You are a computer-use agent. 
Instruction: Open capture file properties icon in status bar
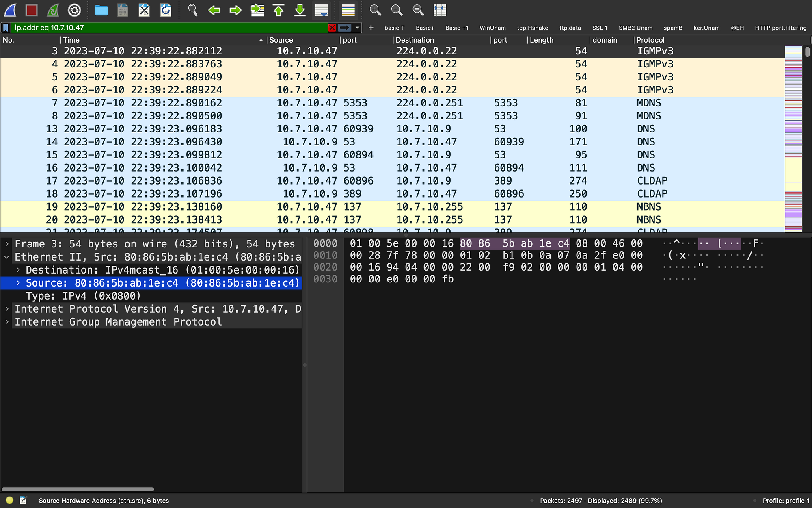(x=23, y=500)
